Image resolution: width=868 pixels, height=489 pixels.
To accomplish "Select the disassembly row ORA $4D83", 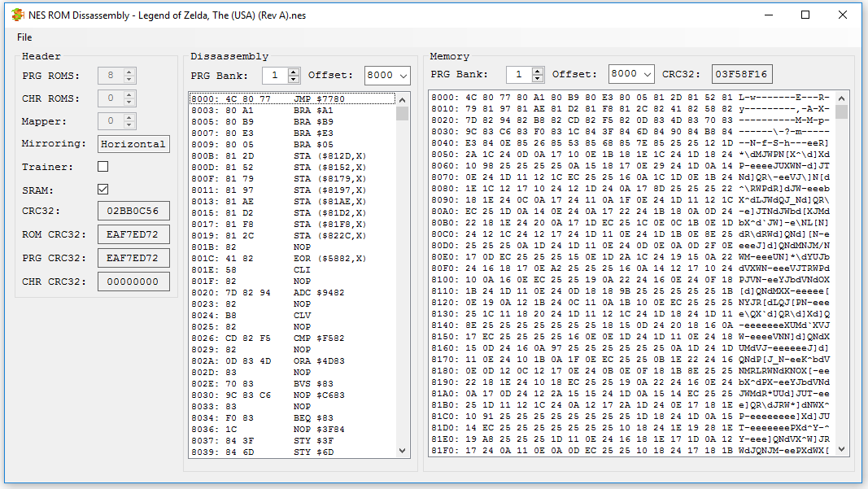I will [292, 361].
